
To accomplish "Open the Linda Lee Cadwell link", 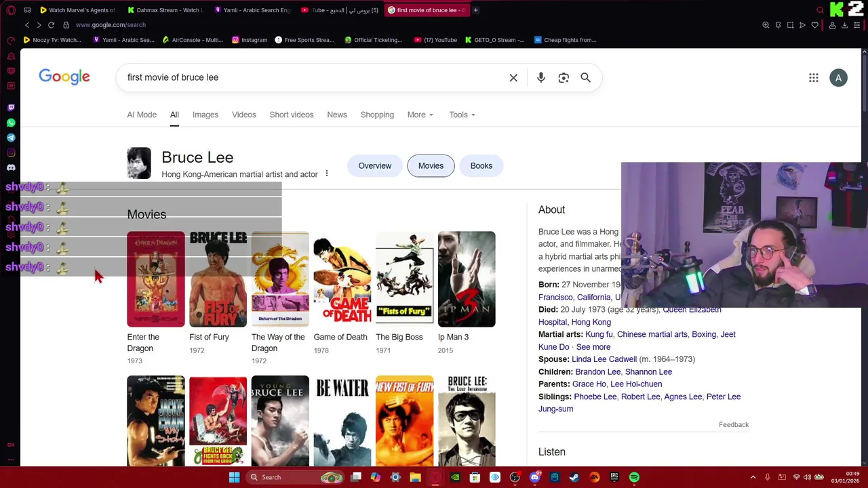I will click(x=604, y=359).
